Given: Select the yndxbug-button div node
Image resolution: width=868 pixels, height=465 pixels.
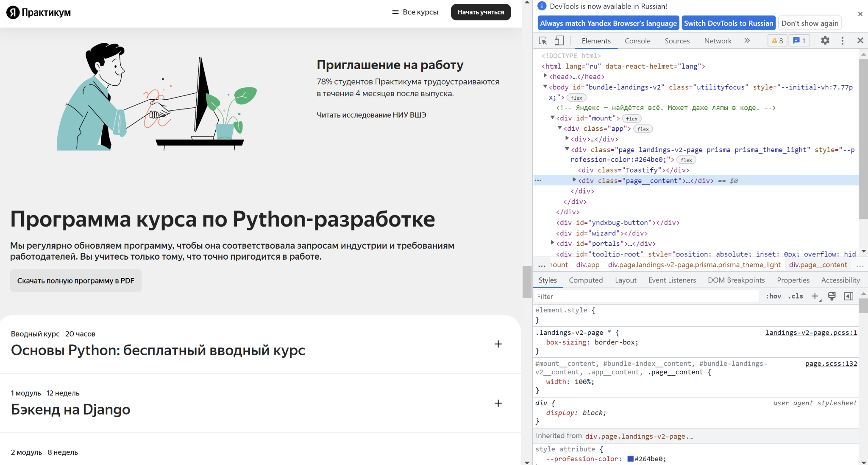Looking at the screenshot, I should coord(618,223).
